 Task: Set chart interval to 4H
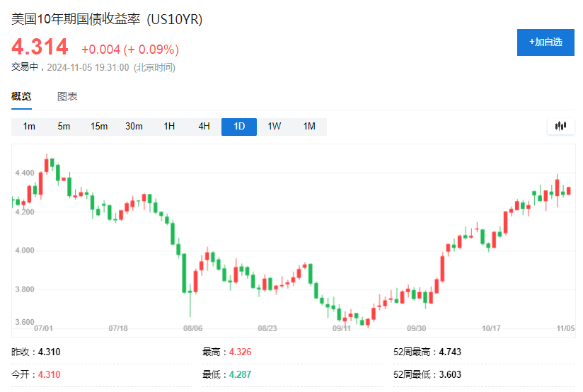[x=204, y=127]
